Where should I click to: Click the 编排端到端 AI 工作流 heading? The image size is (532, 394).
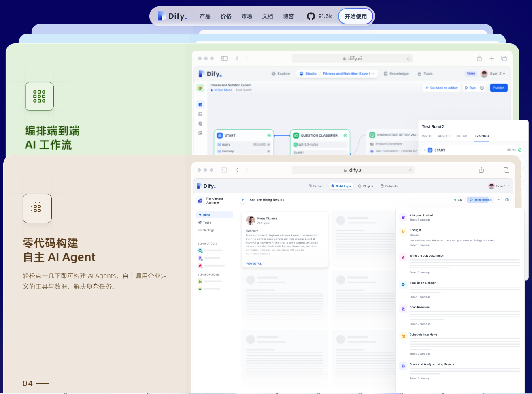click(52, 138)
